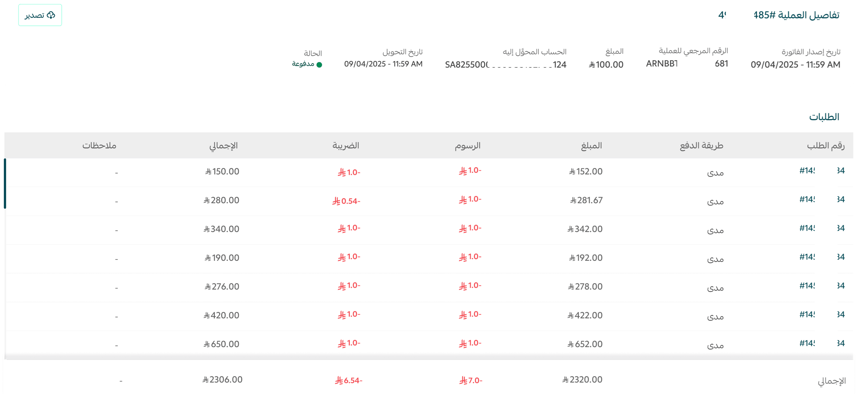The height and width of the screenshot is (398, 868).
Task: Open order link in the 420.00 total row
Action: click(822, 314)
